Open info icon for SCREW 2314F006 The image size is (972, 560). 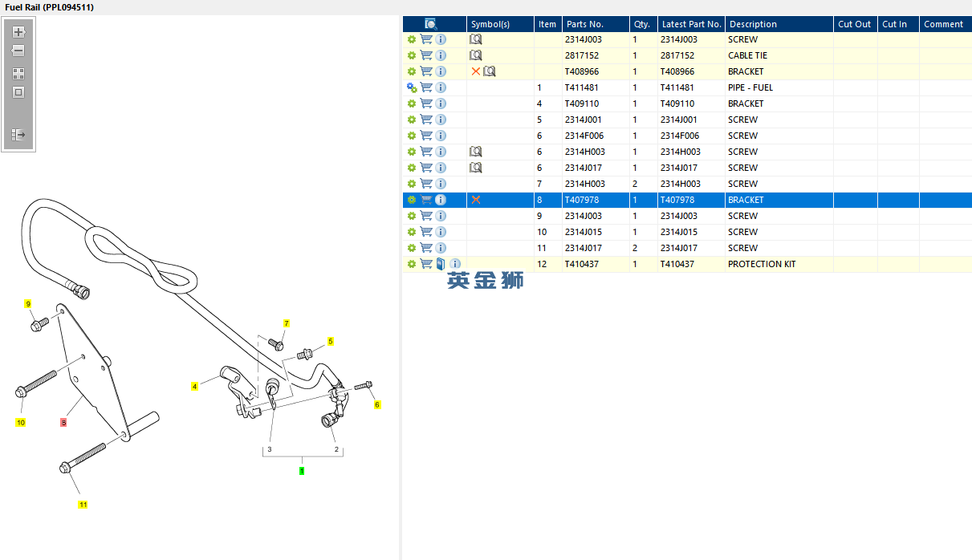(x=441, y=136)
